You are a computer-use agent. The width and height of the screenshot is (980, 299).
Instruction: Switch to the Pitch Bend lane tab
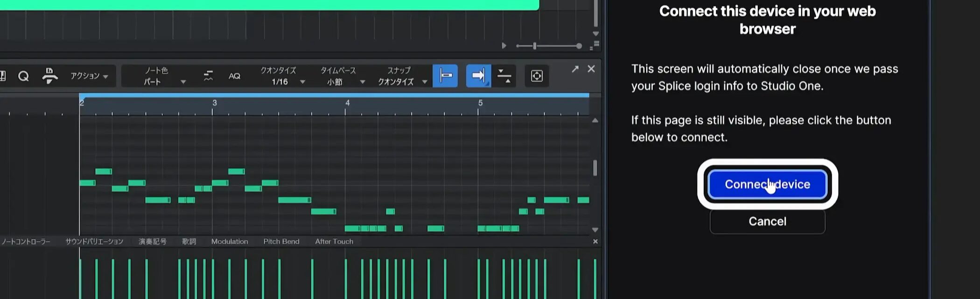(x=281, y=241)
